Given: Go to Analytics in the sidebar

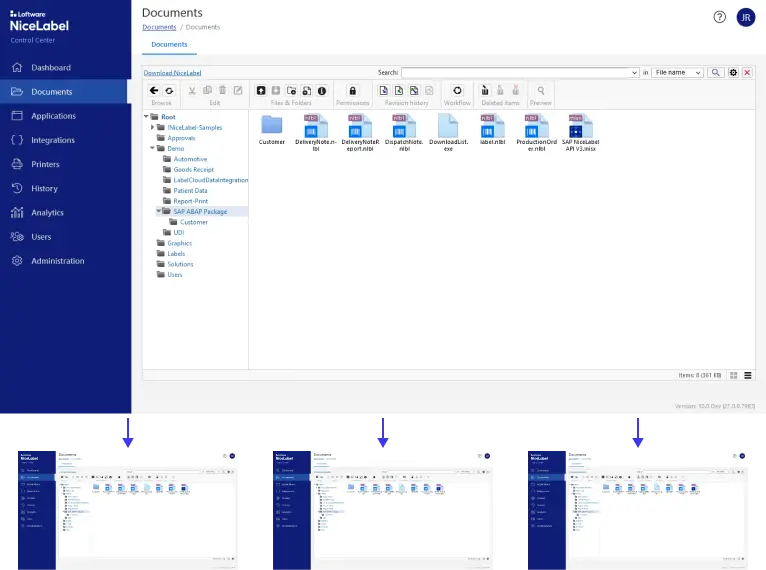Looking at the screenshot, I should [x=47, y=212].
